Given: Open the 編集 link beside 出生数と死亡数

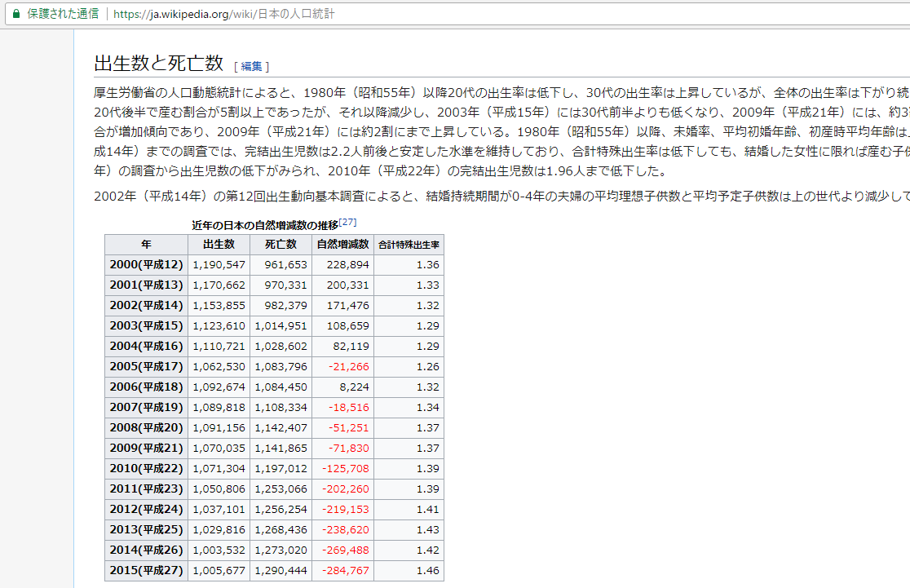Looking at the screenshot, I should pos(251,66).
